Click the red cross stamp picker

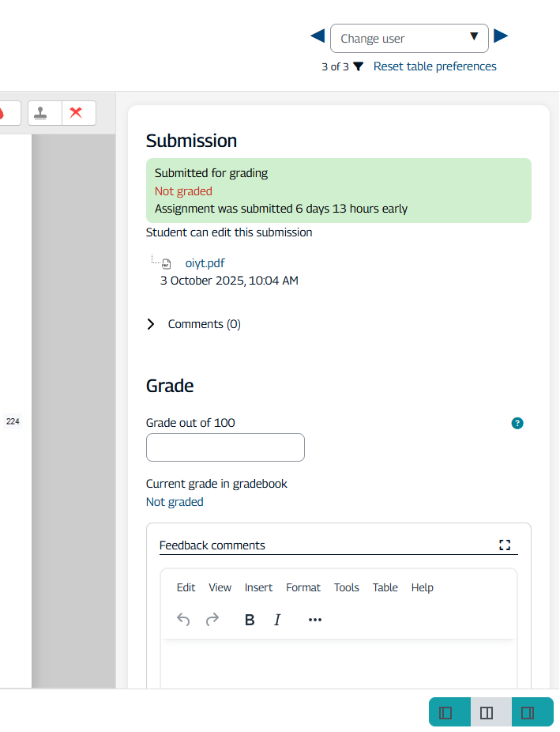[x=77, y=113]
